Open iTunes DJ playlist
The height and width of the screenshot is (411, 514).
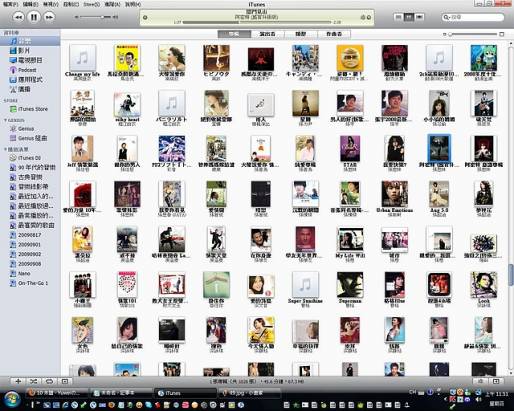tap(30, 158)
